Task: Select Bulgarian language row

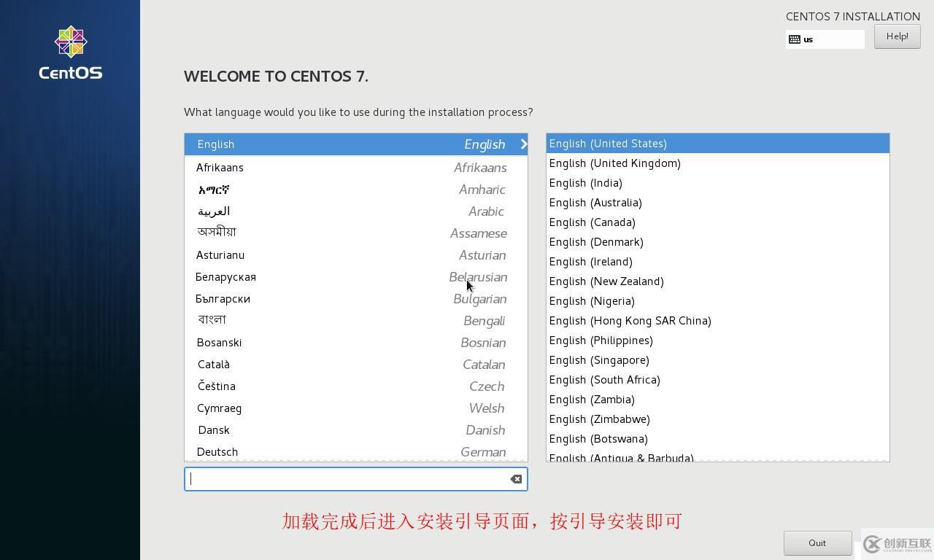Action: click(356, 299)
